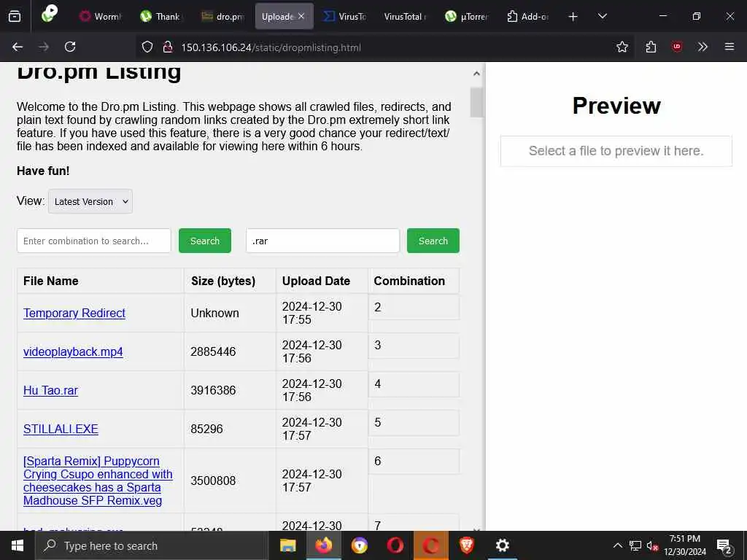Screen dimensions: 747x560
Task: Click combination cell 2
Action: 414,307
